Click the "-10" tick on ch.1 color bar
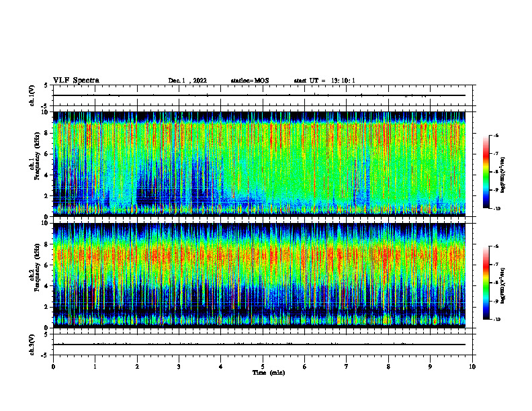This screenshot has width=532, height=411. pos(496,209)
